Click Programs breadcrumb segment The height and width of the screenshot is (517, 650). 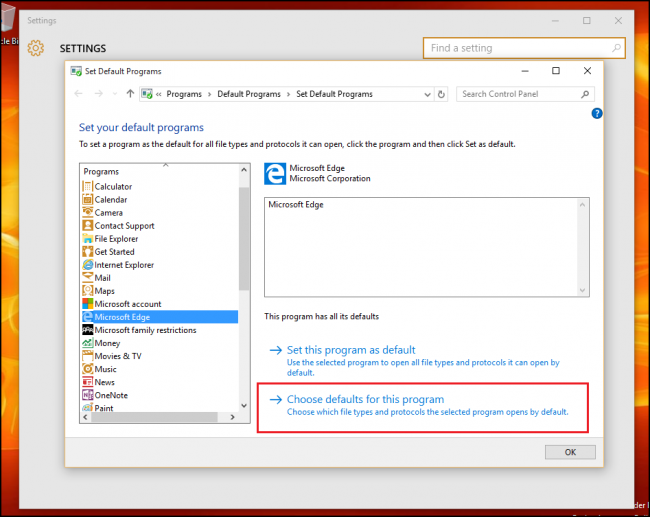(184, 94)
